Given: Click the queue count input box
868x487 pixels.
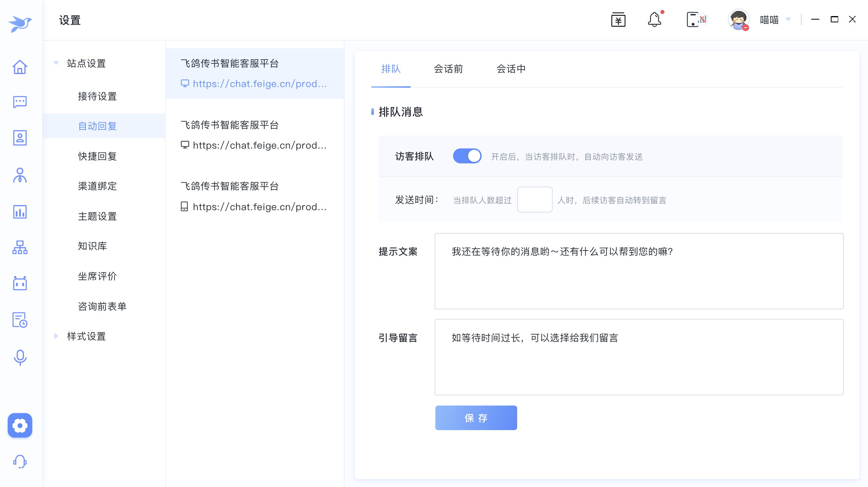Looking at the screenshot, I should click(534, 200).
